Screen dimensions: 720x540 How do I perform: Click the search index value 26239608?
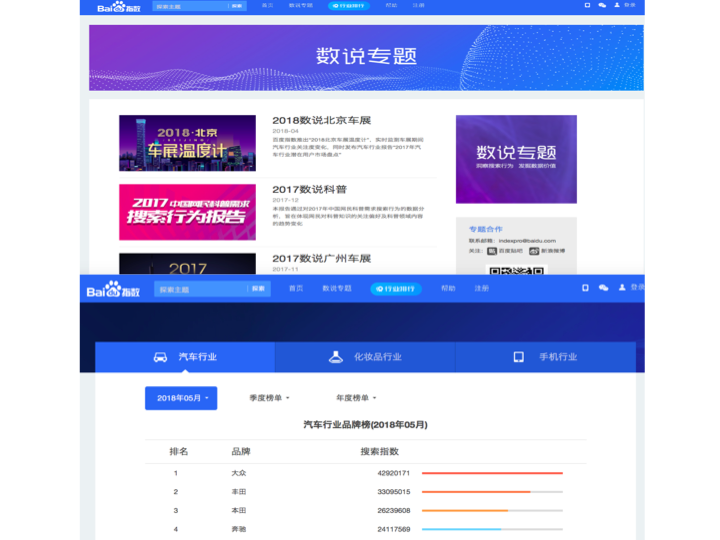394,511
